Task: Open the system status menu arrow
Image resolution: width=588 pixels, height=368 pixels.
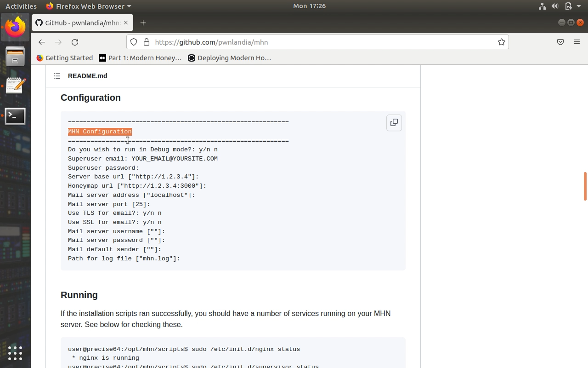Action: pos(578,6)
